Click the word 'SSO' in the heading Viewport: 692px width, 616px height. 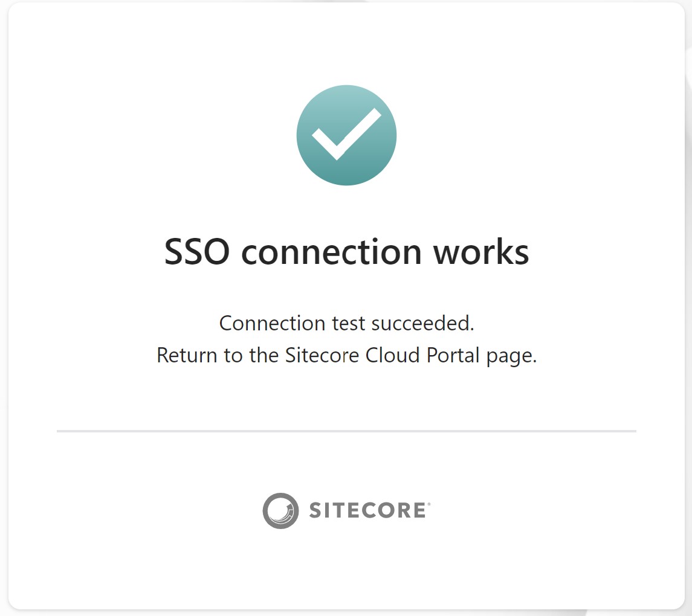197,252
